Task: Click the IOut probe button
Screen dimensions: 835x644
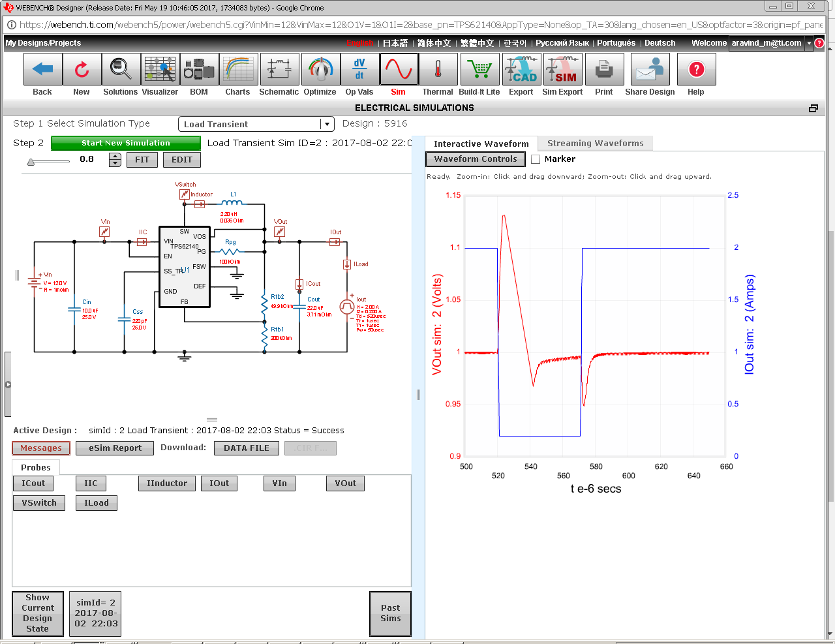Action: tap(219, 483)
